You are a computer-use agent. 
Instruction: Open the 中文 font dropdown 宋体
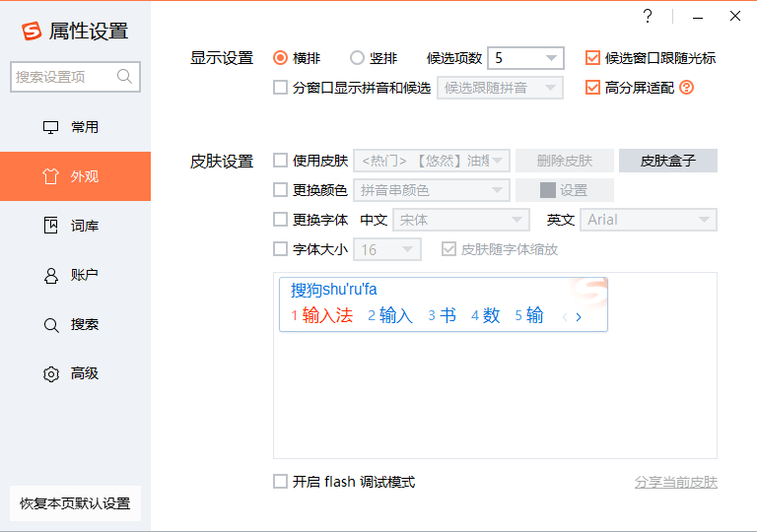(461, 220)
